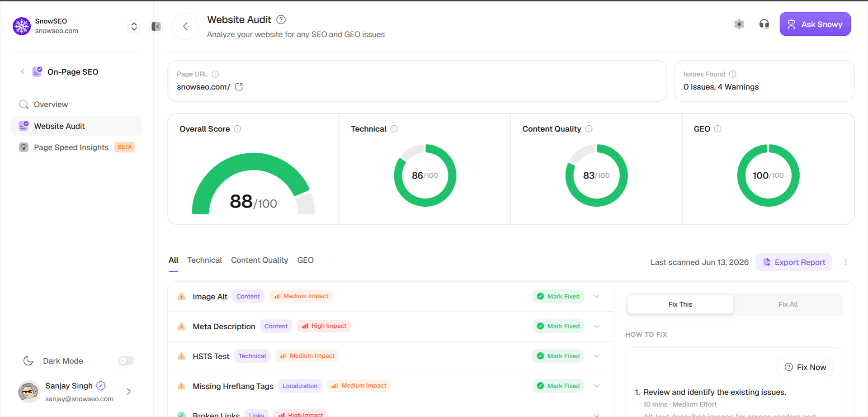Click the Page URL info icon
Screen dimensions: 868x417
click(215, 74)
